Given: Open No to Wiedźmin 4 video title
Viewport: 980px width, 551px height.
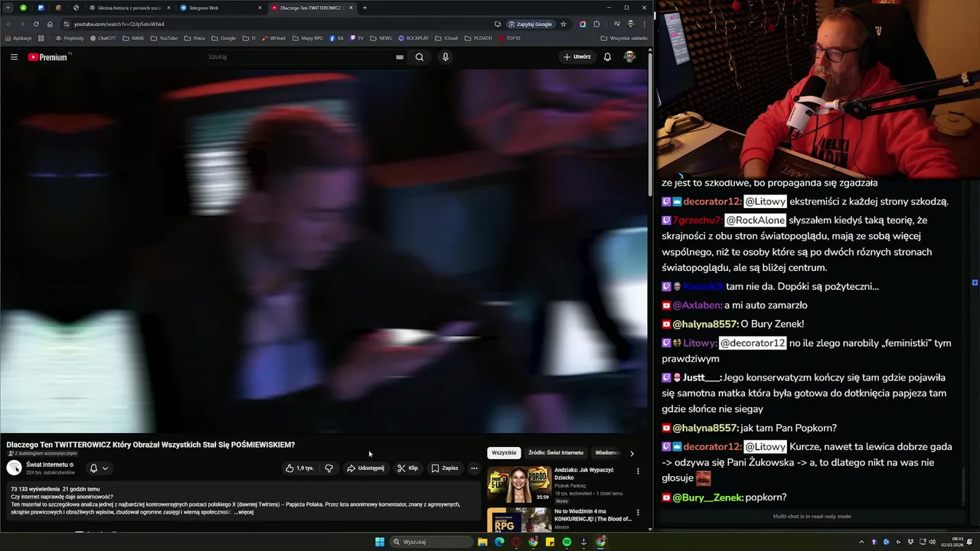Looking at the screenshot, I should tap(593, 515).
